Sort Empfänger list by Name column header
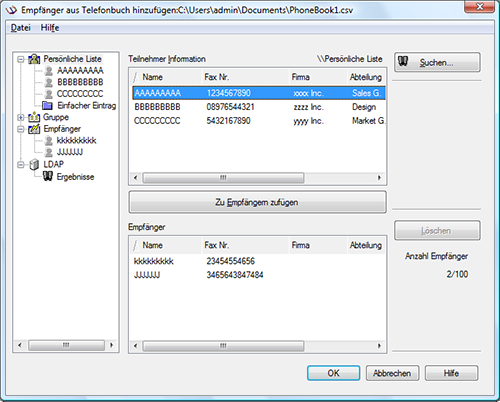This screenshot has height=402, width=500. pos(166,246)
